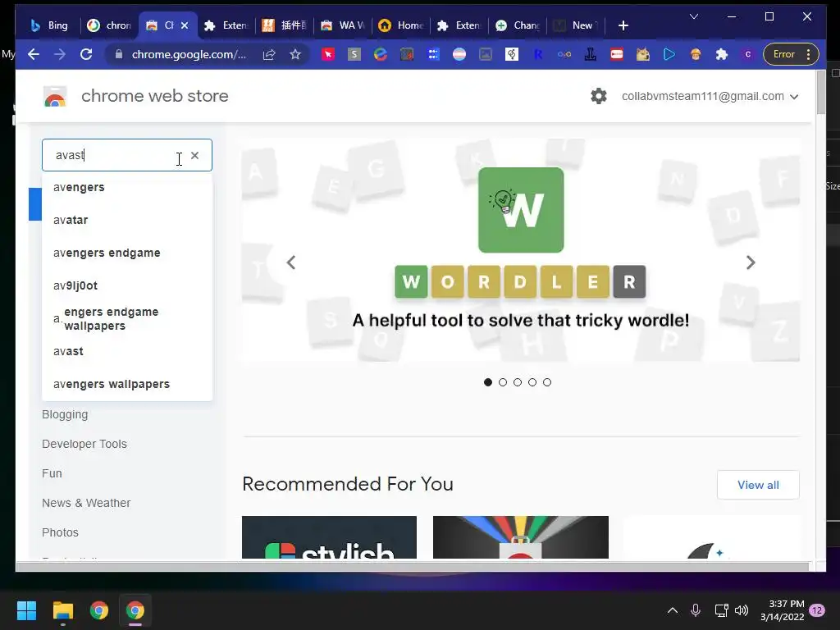Image resolution: width=840 pixels, height=630 pixels.
Task: Click the chrome web store logo
Action: point(55,97)
